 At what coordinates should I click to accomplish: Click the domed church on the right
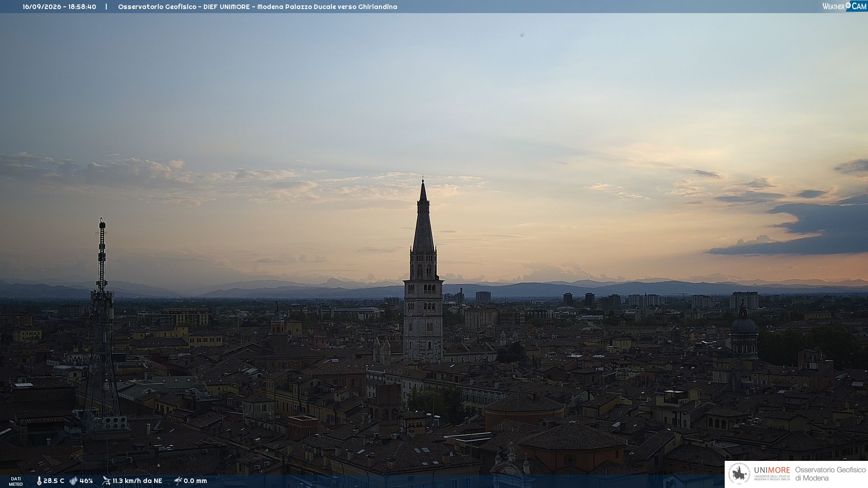coord(744,332)
